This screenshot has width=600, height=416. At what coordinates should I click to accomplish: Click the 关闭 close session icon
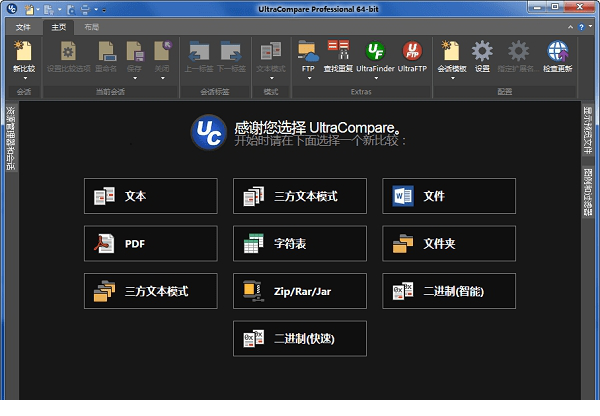pos(163,51)
